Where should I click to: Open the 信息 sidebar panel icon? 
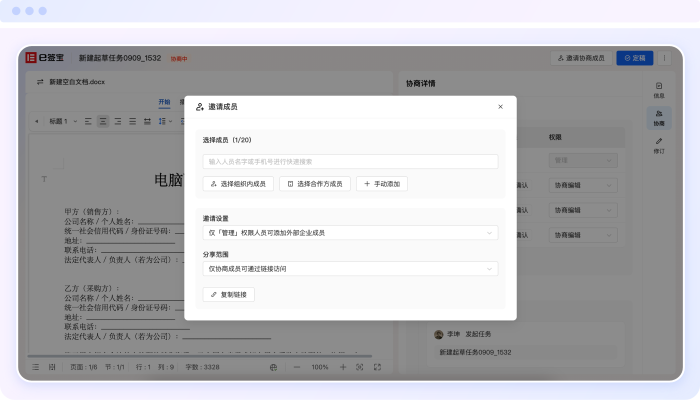(658, 90)
